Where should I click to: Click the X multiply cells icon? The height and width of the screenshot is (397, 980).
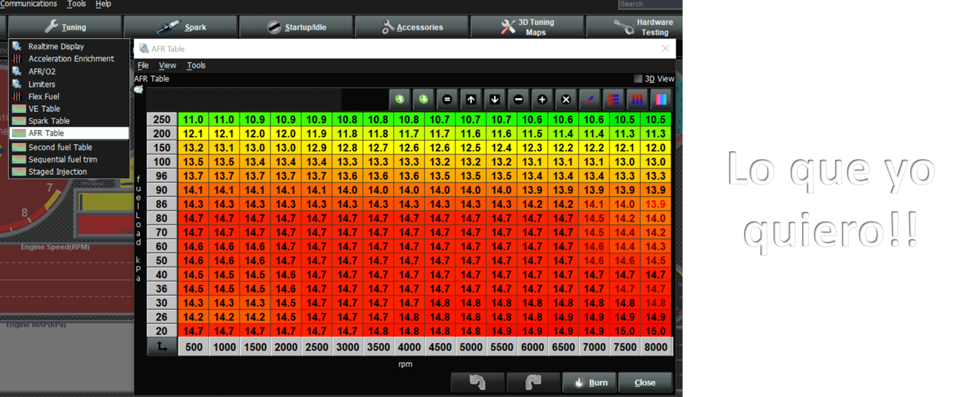click(566, 99)
